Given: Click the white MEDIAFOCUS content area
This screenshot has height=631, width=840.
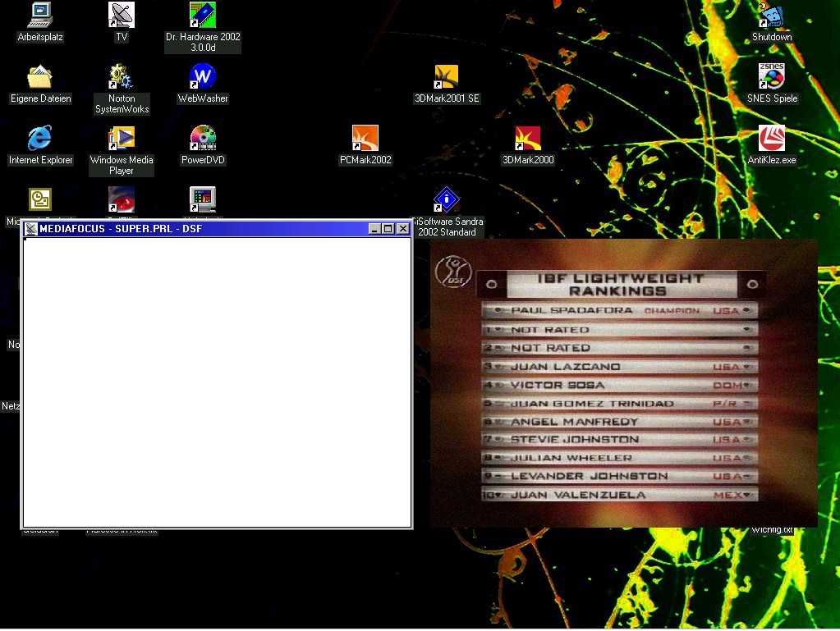Looking at the screenshot, I should (217, 382).
